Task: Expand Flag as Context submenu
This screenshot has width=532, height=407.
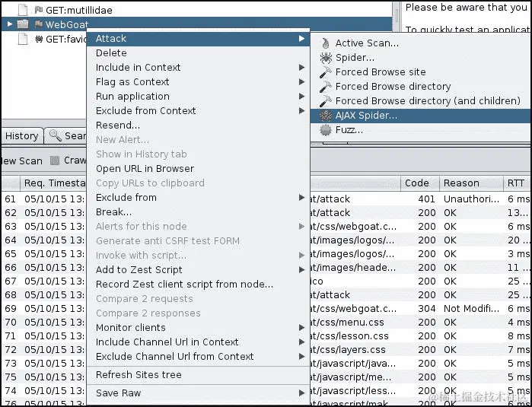Action: (x=301, y=81)
